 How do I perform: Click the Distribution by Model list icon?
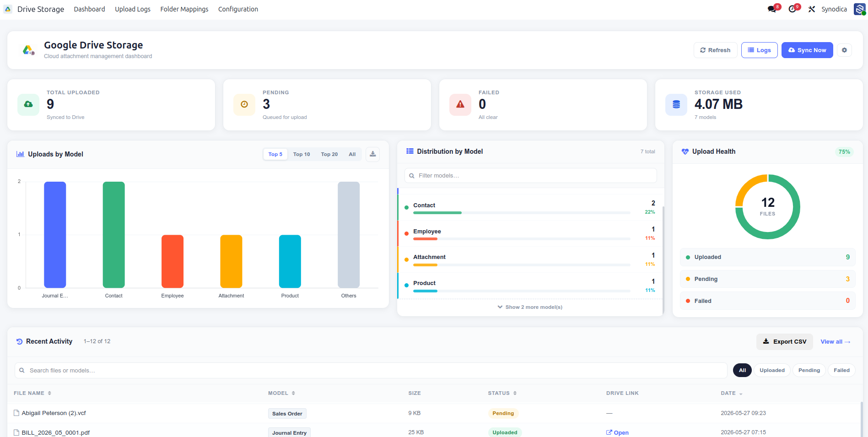tap(410, 151)
